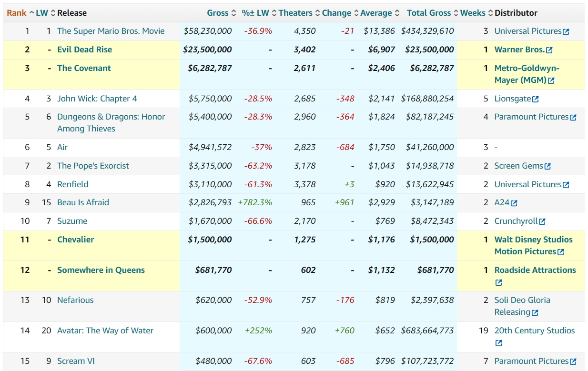Click the ascending sort arrow beside Rank
588x371 pixels.
[31, 13]
